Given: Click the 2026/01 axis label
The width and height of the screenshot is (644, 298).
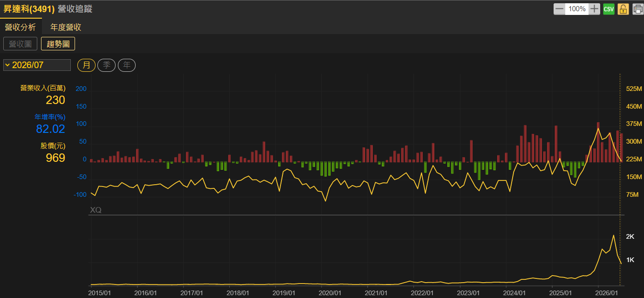Looking at the screenshot, I should (607, 292).
